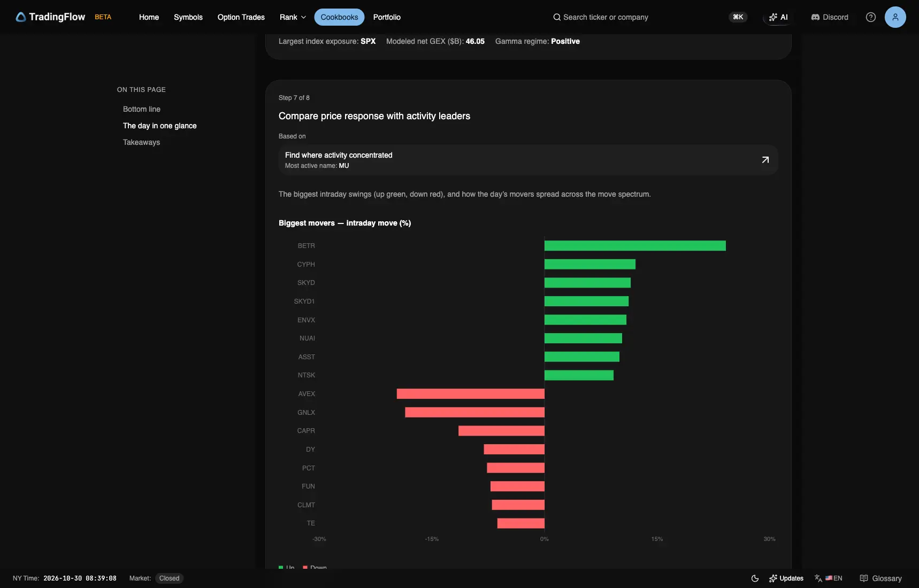Click the search magnifier icon
The image size is (919, 588).
point(557,17)
